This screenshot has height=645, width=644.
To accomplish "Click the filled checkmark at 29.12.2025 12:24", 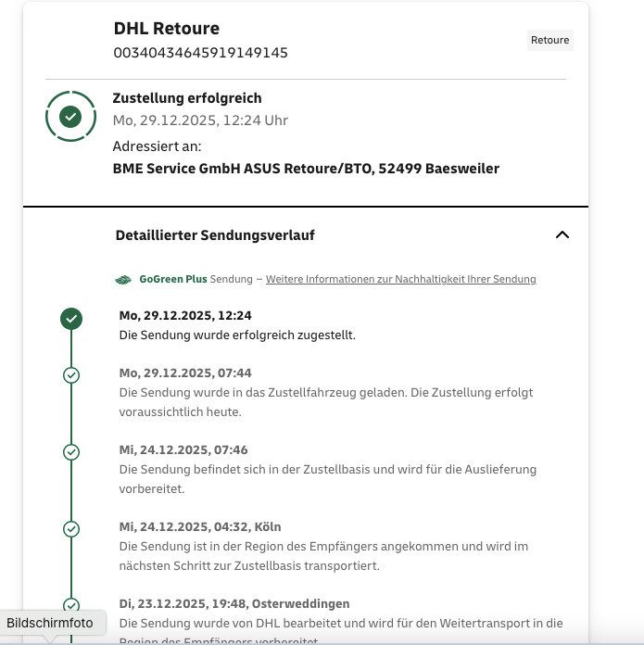I will 71,319.
